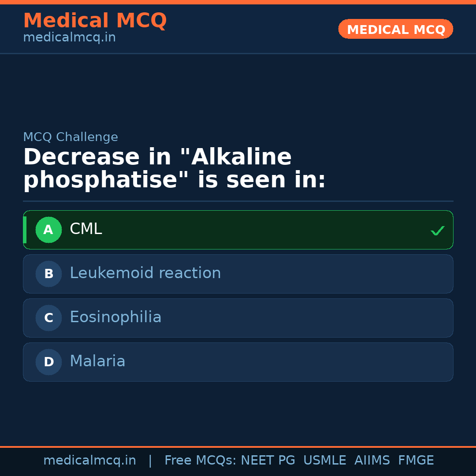Select the CML answer text

(86, 229)
